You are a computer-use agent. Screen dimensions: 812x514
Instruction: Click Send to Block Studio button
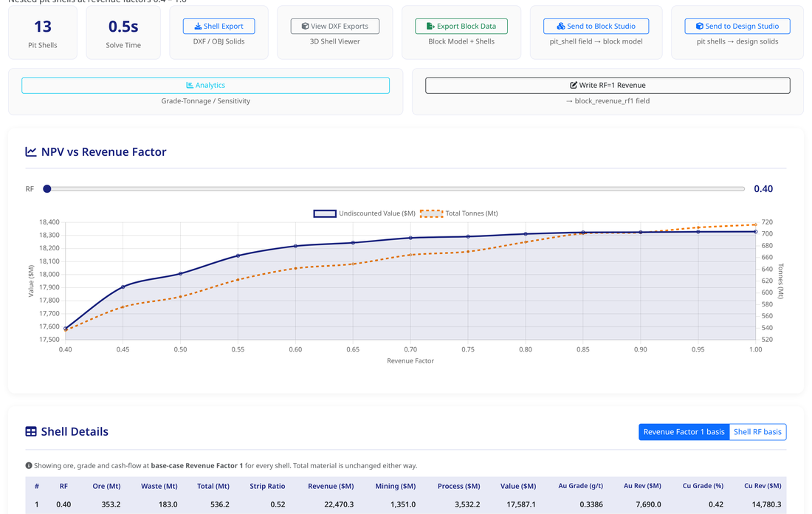tap(596, 26)
